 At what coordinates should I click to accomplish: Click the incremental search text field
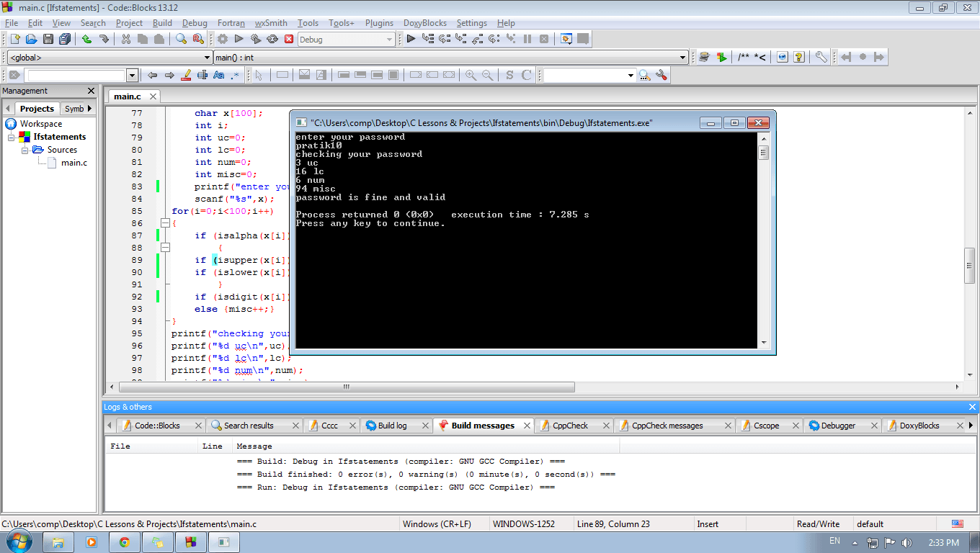pyautogui.click(x=76, y=75)
